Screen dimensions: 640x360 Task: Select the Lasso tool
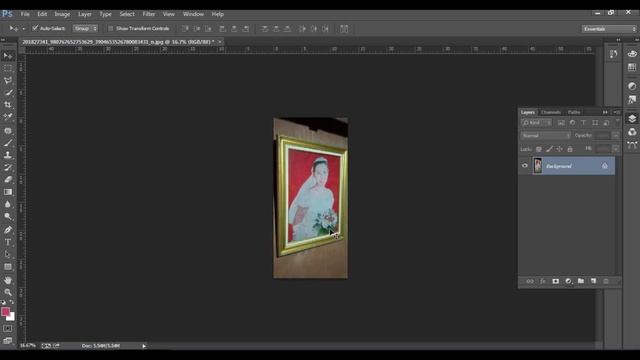(x=8, y=80)
